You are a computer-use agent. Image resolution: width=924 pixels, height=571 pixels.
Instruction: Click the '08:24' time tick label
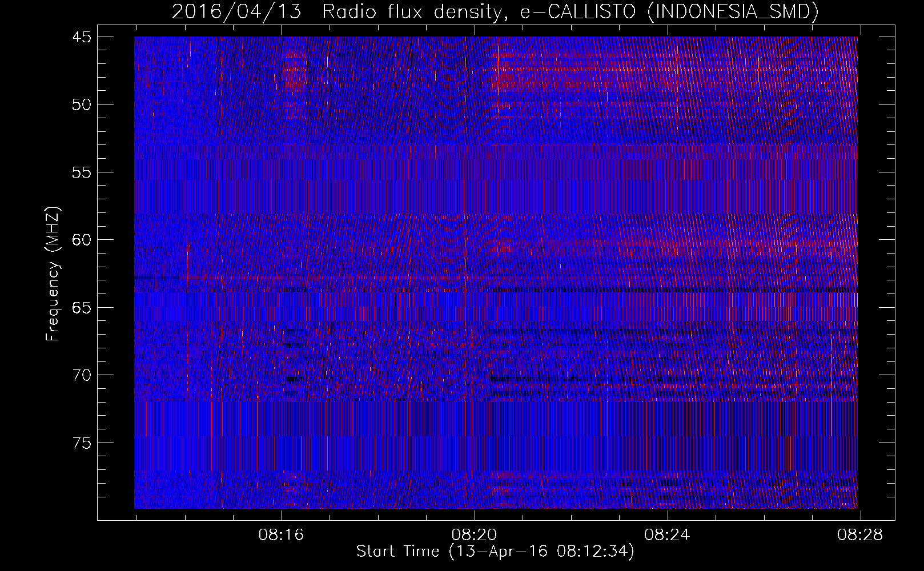pos(667,535)
